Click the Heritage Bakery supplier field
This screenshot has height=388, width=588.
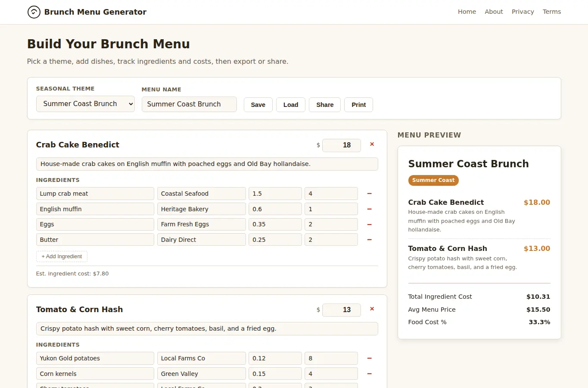tap(202, 209)
